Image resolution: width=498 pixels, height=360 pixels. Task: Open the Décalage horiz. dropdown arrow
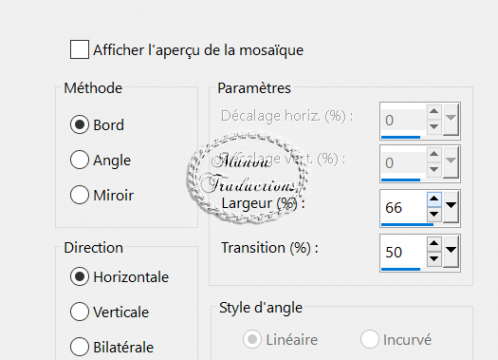(x=451, y=118)
